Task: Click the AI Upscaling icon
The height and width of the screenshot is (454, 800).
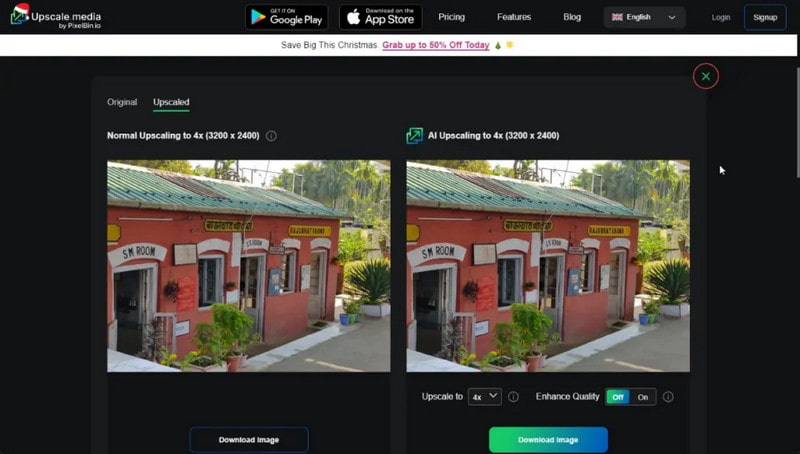Action: pos(414,136)
